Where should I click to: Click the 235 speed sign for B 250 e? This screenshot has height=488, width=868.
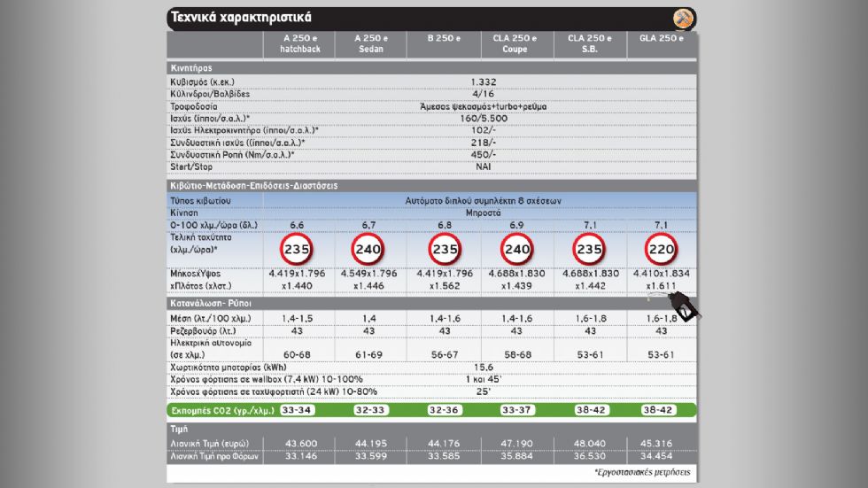click(445, 250)
